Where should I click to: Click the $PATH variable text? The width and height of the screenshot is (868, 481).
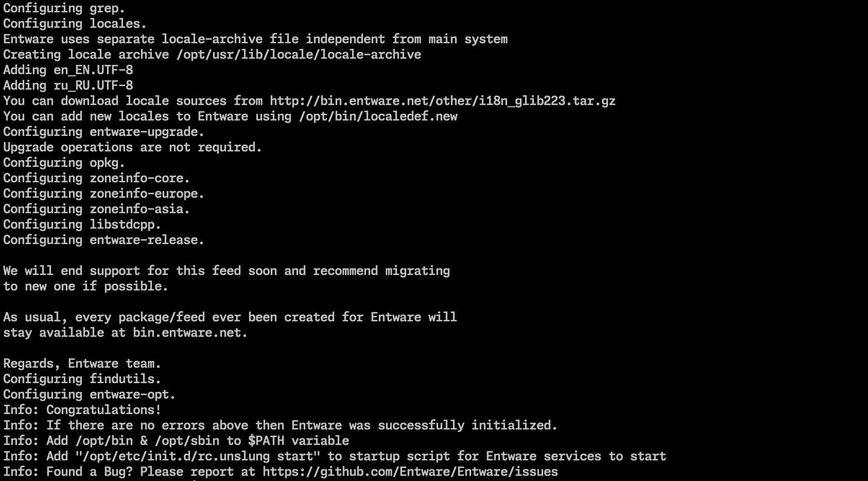coord(299,441)
